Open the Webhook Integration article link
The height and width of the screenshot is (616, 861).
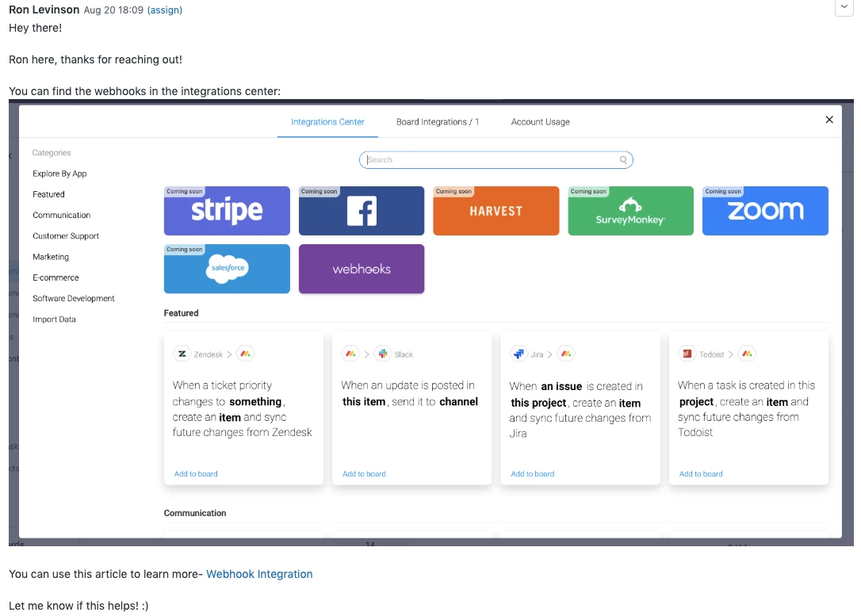(259, 574)
